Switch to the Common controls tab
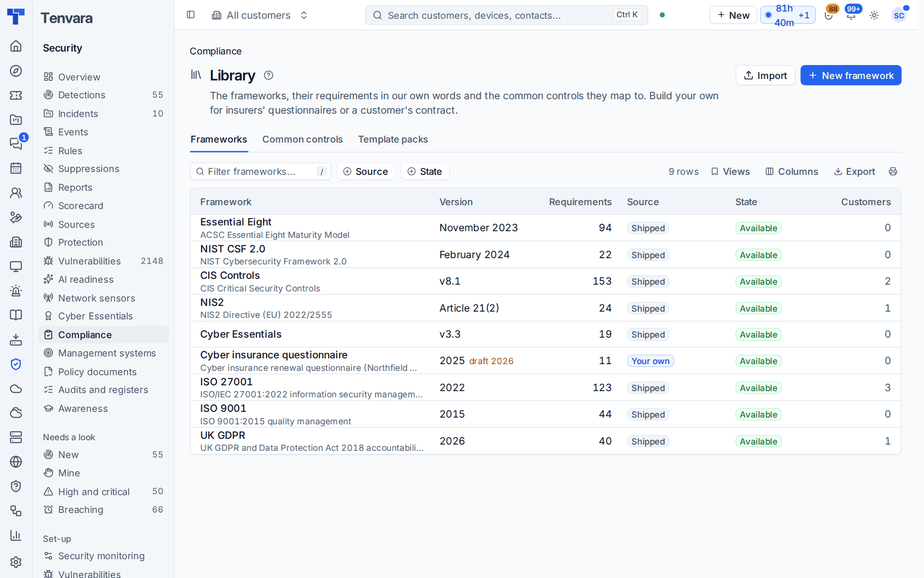The image size is (924, 578). pos(303,139)
